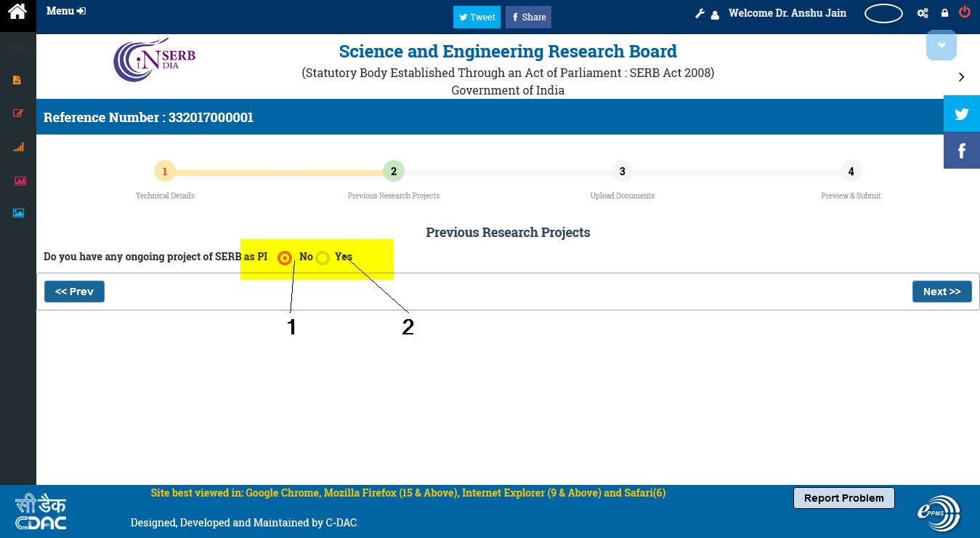Go to step 1 Technical Details
This screenshot has height=538, width=980.
pyautogui.click(x=165, y=172)
